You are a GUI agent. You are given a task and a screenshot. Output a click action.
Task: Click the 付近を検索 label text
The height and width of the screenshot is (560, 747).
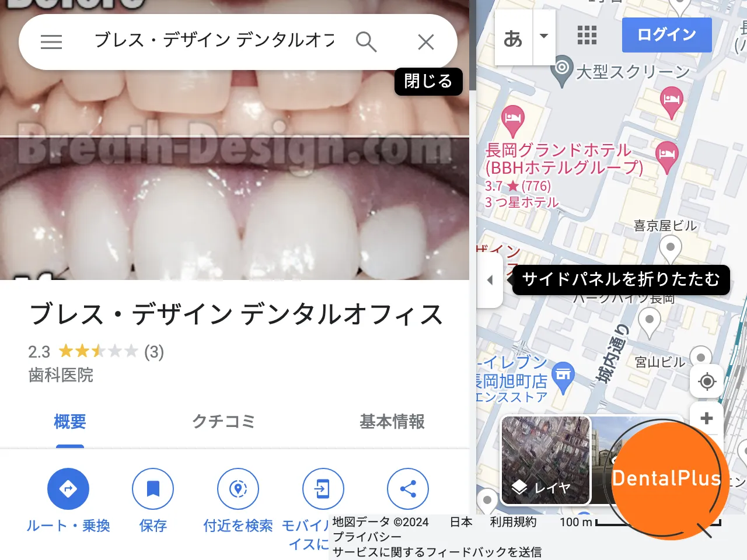tap(238, 526)
